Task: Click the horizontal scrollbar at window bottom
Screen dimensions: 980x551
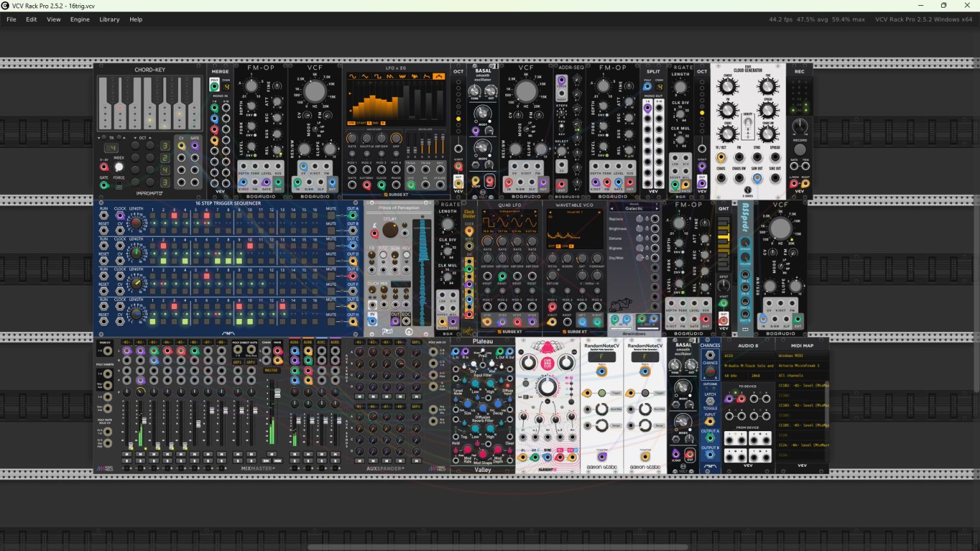Action: coord(498,547)
